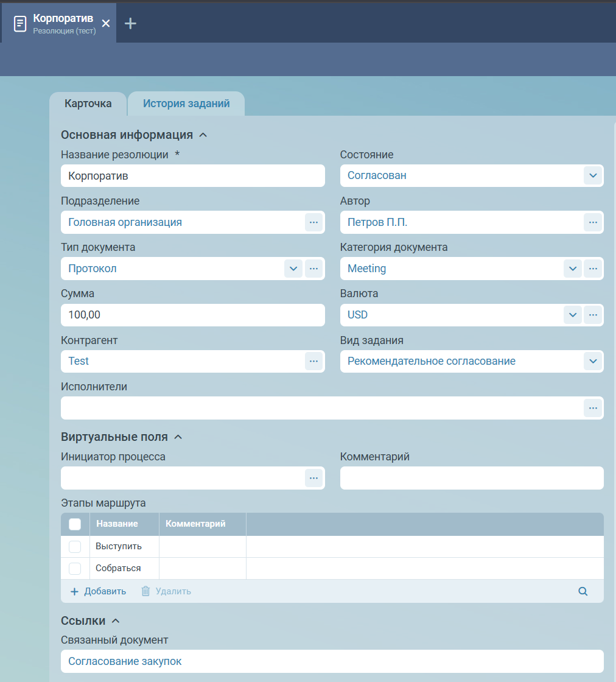Collapse the Основная информация section
The image size is (616, 682).
pyautogui.click(x=203, y=135)
